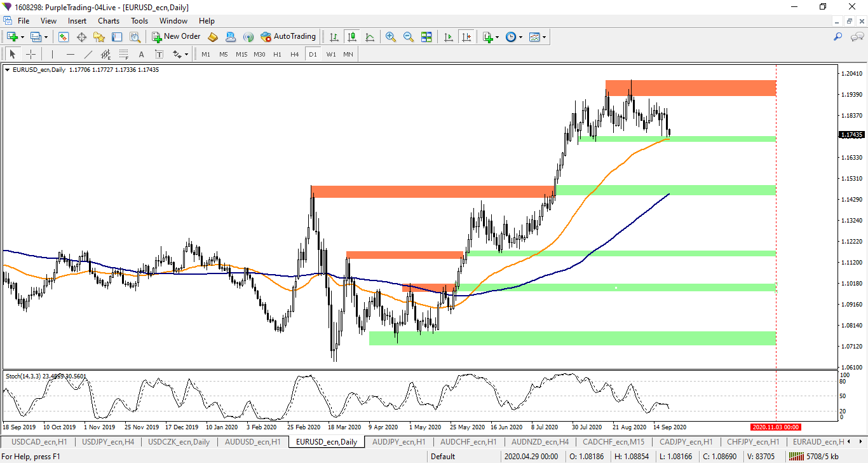This screenshot has width=868, height=463.
Task: Toggle Chart Shift
Action: (x=466, y=37)
